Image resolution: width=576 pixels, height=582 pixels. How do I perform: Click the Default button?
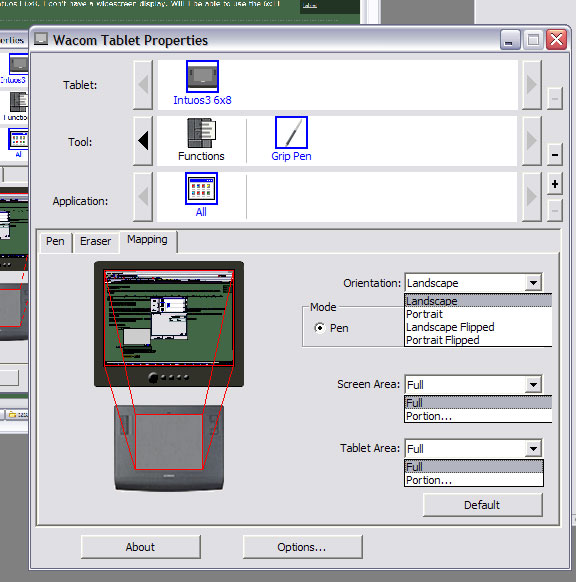coord(482,505)
